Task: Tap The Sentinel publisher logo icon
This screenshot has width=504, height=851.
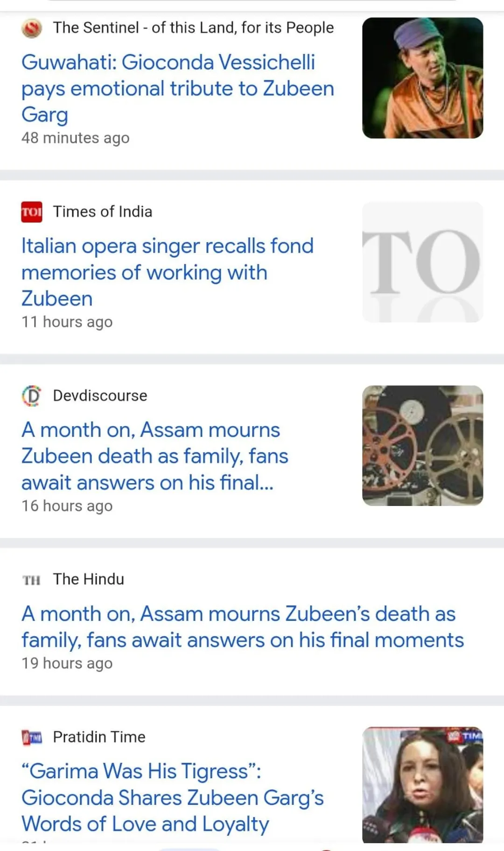Action: coord(32,28)
